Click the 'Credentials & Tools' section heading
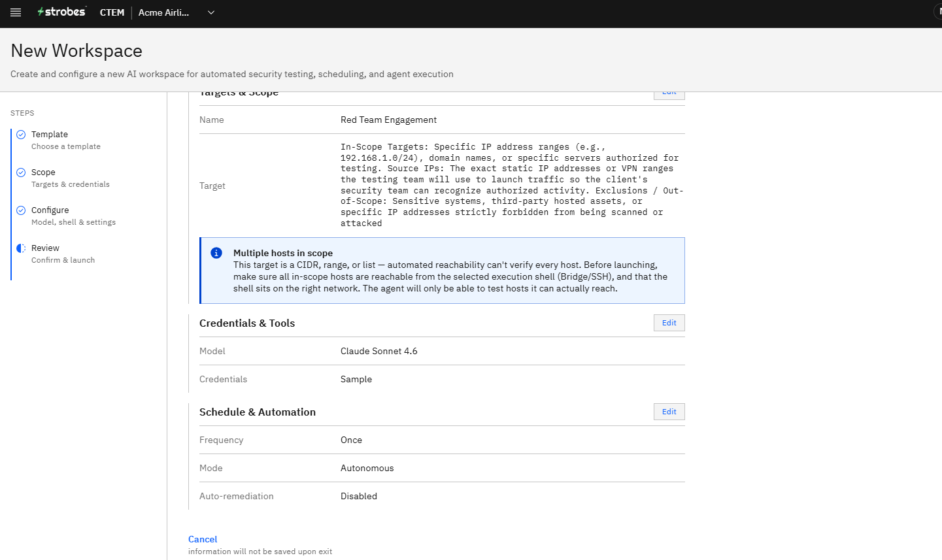This screenshot has width=942, height=560. (247, 323)
